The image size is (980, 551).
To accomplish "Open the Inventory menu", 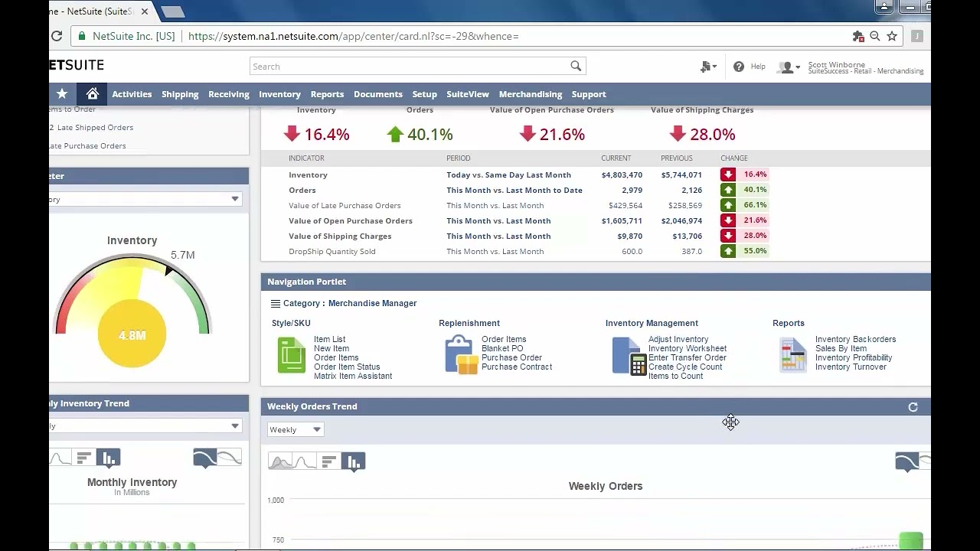I will point(279,94).
